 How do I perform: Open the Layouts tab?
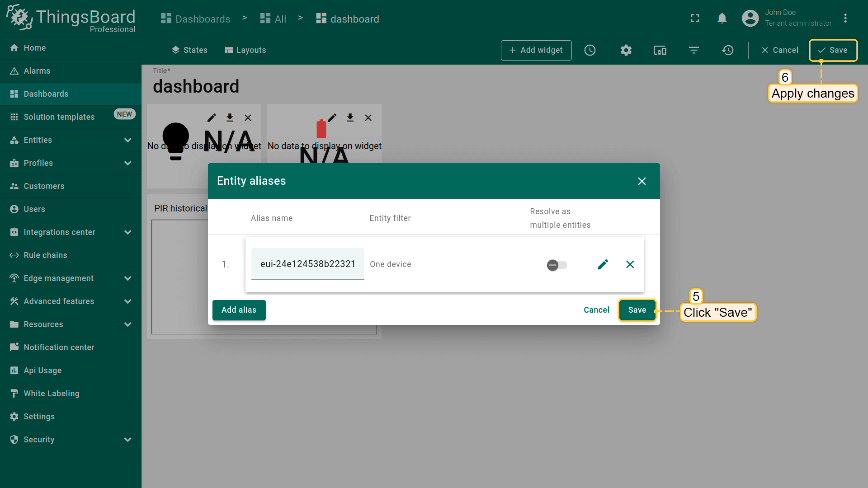point(245,50)
